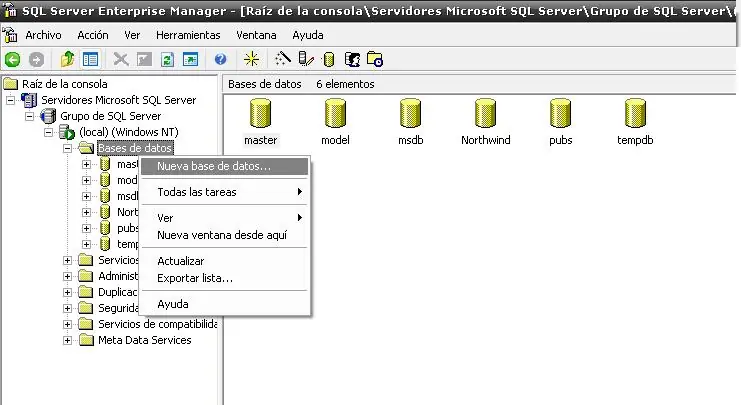
Task: Choose Exportar lista... in context menu
Action: [224, 278]
